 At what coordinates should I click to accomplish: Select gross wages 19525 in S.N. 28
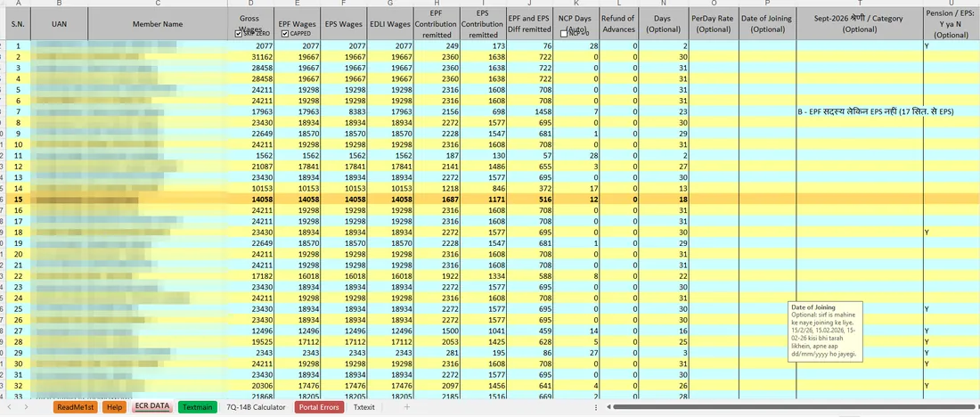[x=249, y=342]
